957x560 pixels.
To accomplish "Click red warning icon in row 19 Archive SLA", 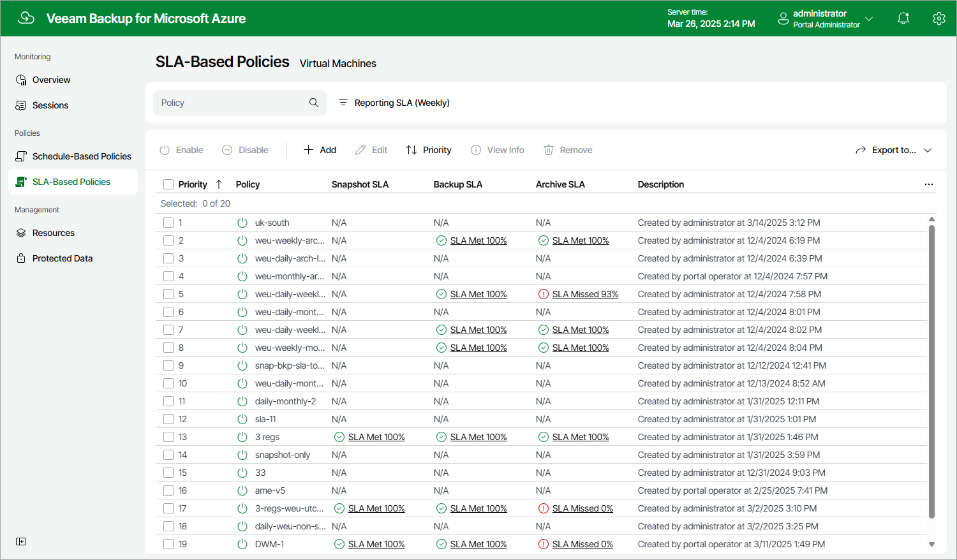I will [x=543, y=544].
